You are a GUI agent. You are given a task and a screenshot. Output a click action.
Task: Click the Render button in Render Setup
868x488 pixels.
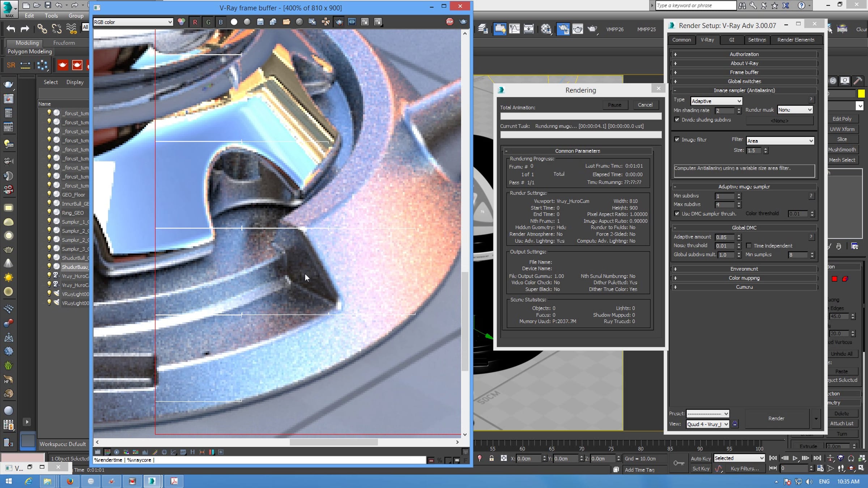click(776, 419)
